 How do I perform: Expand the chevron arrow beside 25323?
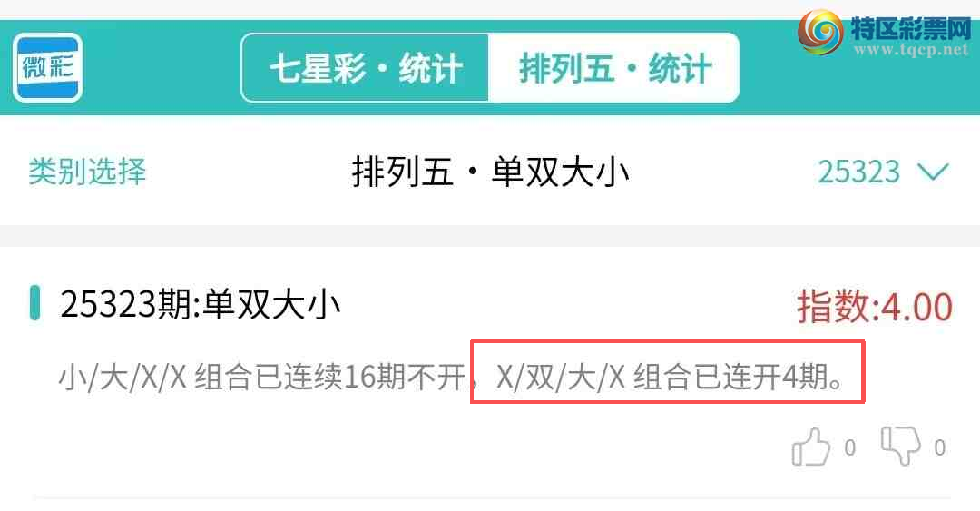[933, 172]
